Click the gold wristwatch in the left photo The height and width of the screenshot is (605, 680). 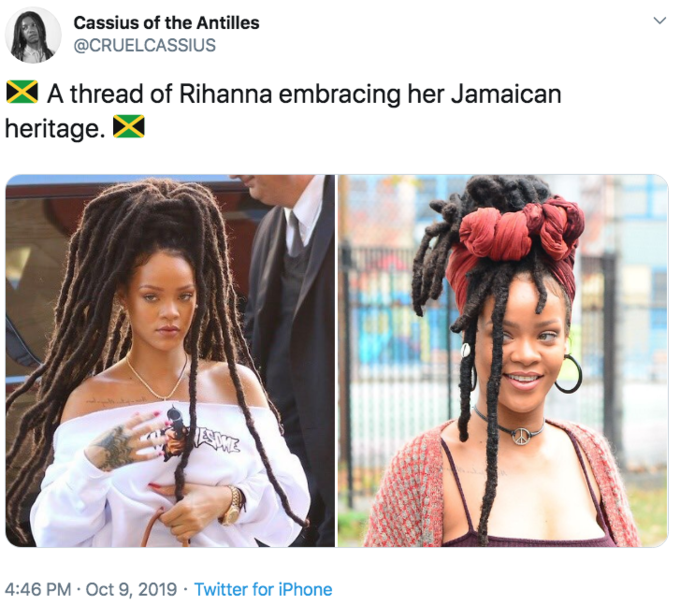click(232, 504)
